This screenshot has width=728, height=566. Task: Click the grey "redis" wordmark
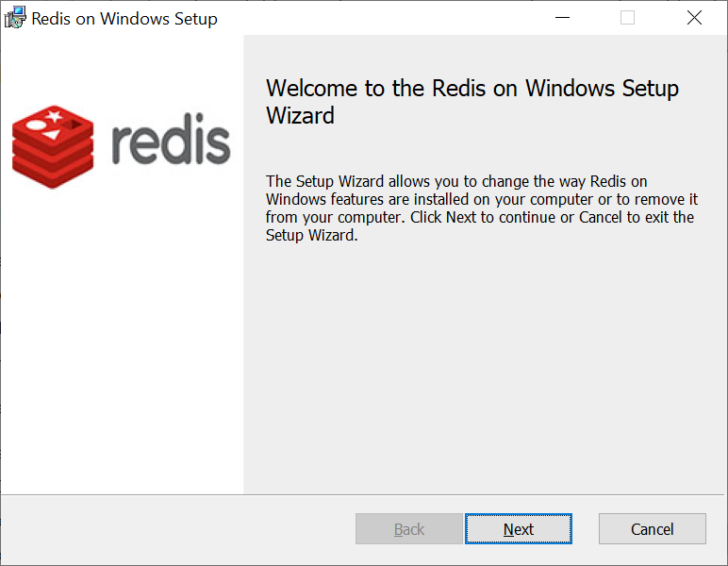click(x=171, y=139)
